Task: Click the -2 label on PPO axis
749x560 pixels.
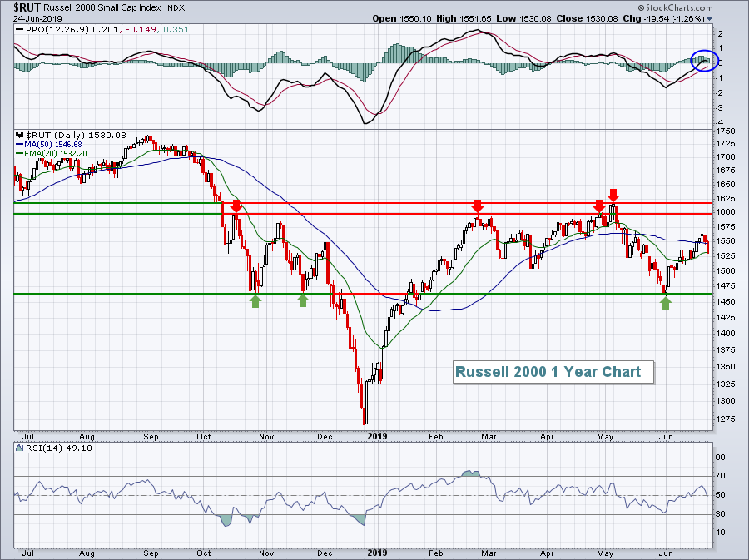Action: tap(719, 93)
